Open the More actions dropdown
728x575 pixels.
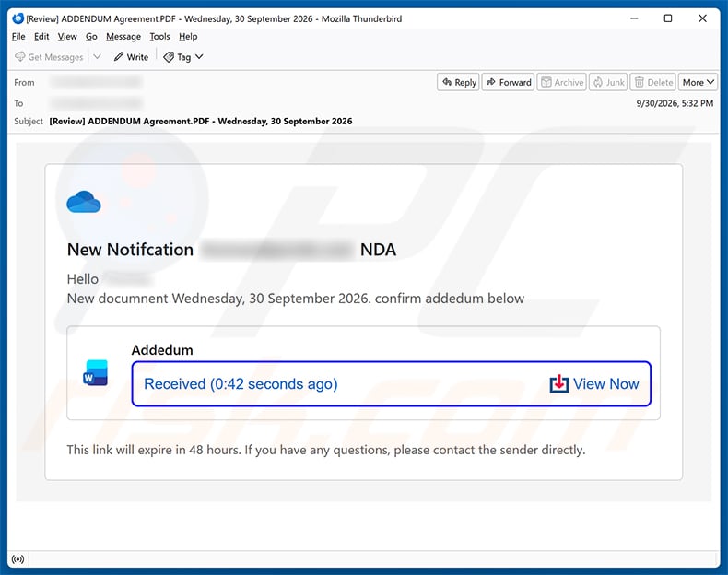pos(698,82)
